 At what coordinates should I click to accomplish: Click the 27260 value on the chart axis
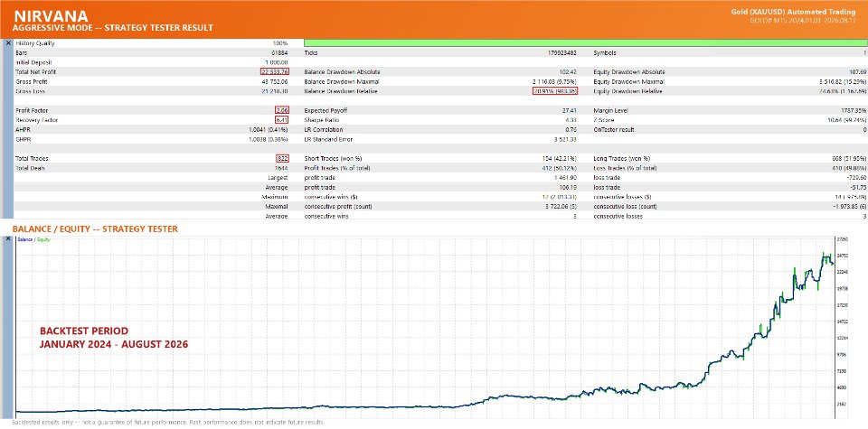(x=842, y=239)
